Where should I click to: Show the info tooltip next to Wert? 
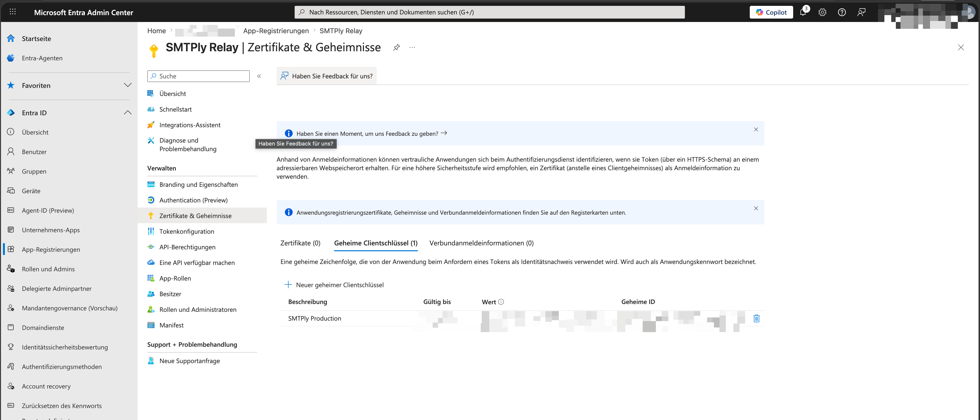(501, 302)
